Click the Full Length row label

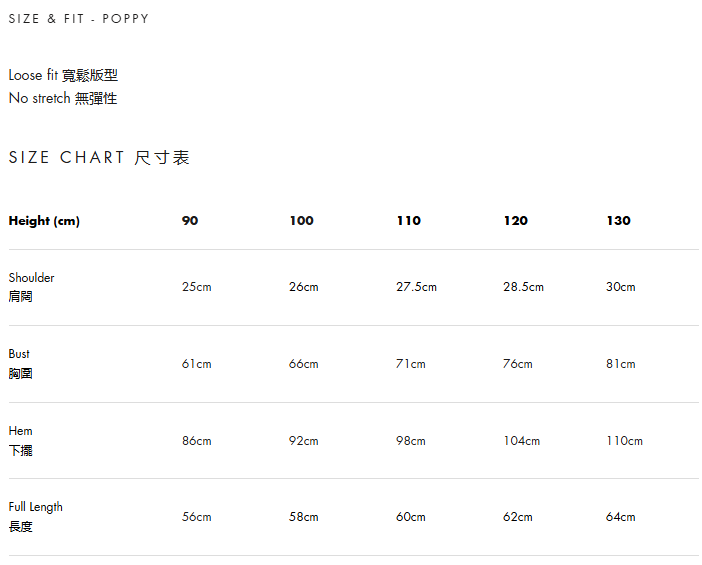pos(36,516)
